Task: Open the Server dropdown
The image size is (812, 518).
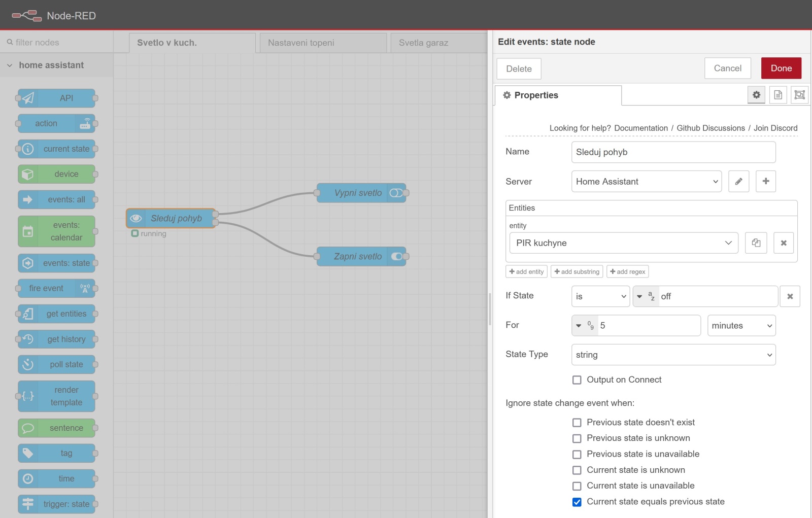Action: 646,182
